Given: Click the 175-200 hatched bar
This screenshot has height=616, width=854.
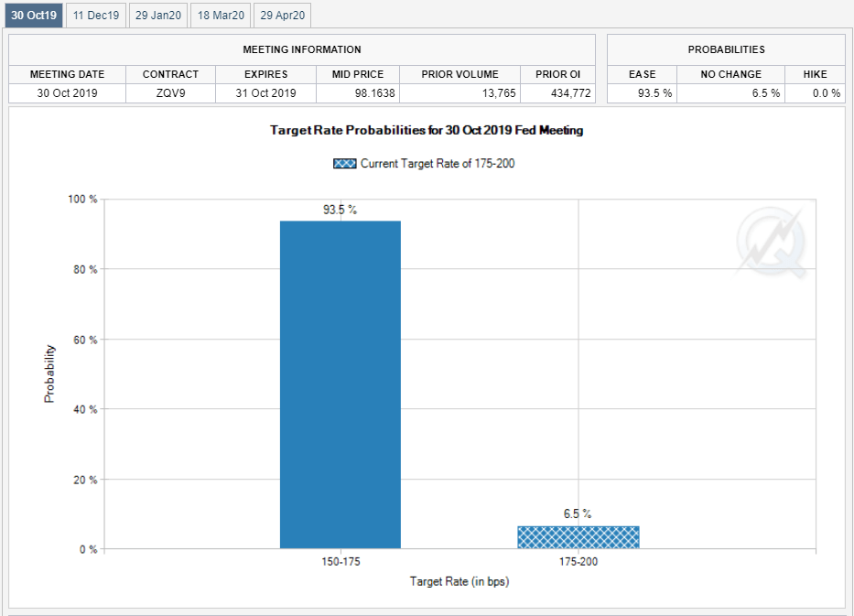Looking at the screenshot, I should coord(578,537).
